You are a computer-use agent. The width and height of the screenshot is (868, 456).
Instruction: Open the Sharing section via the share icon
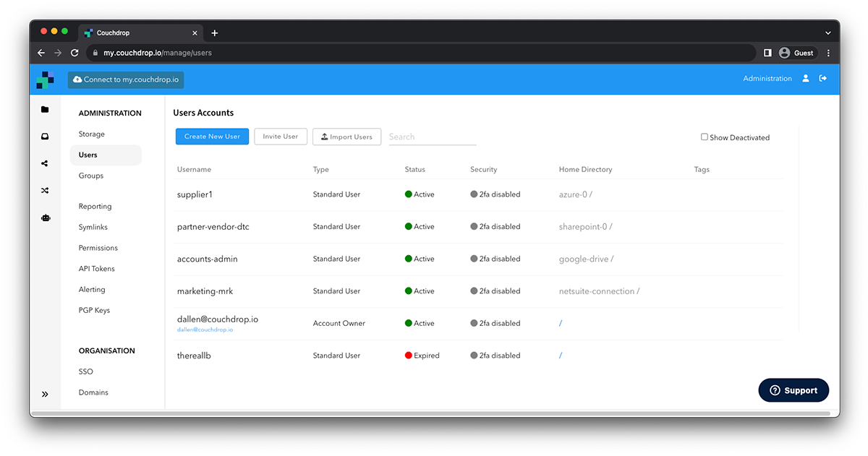pyautogui.click(x=45, y=163)
